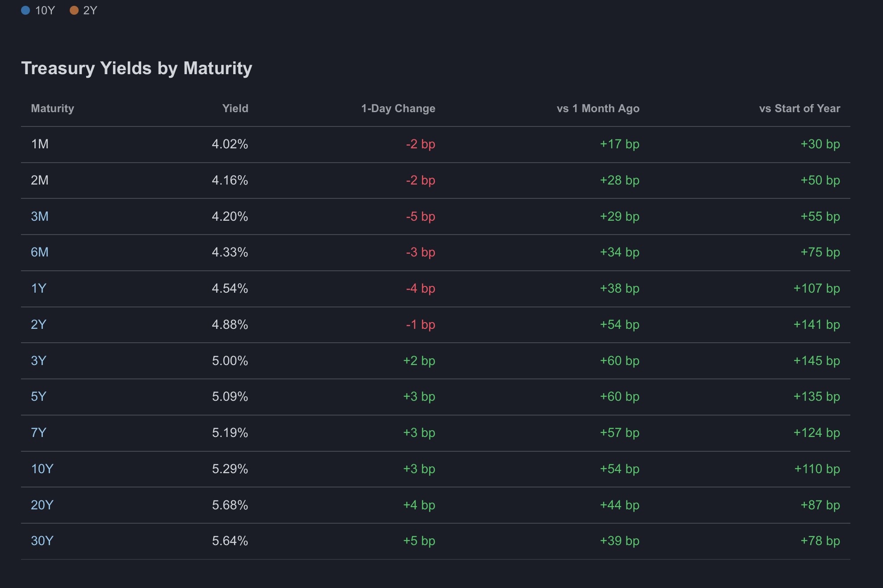Open the 7Y maturity link
This screenshot has width=883, height=588.
38,433
